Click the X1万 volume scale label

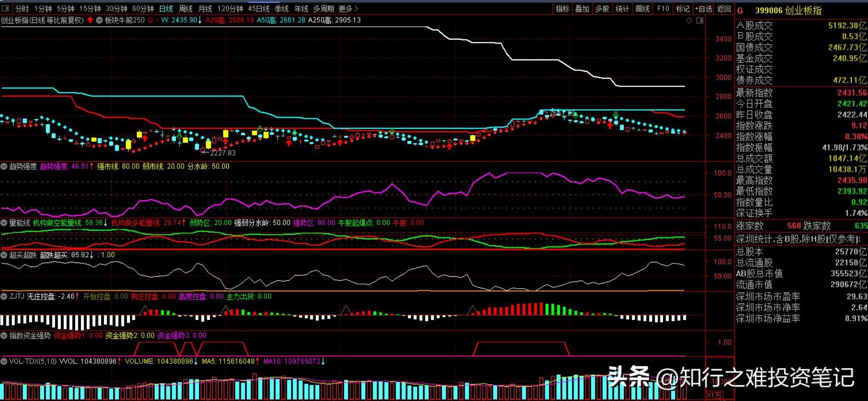pos(715,395)
